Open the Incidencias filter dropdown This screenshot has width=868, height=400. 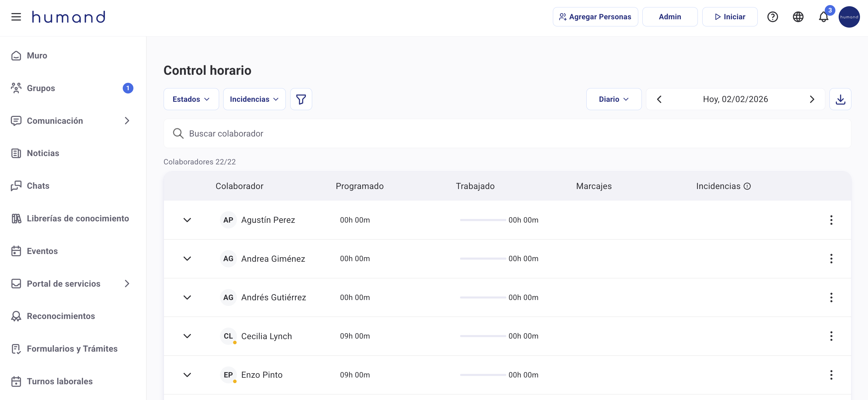pos(254,99)
